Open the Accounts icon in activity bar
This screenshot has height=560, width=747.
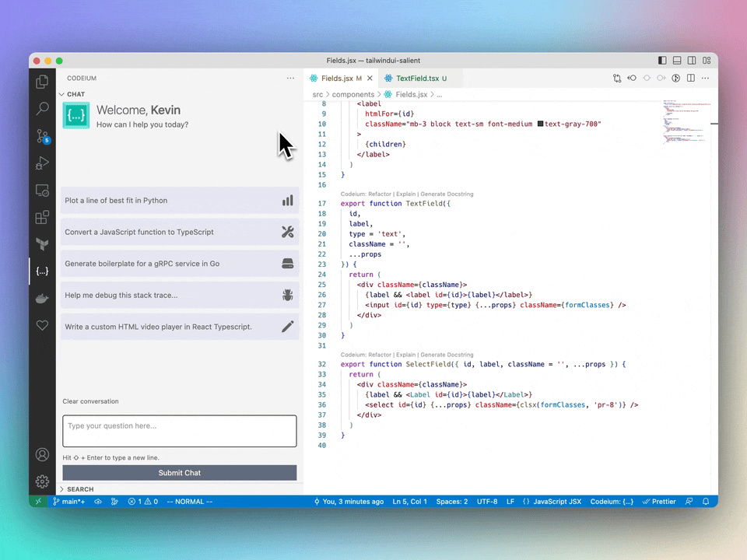pyautogui.click(x=42, y=454)
